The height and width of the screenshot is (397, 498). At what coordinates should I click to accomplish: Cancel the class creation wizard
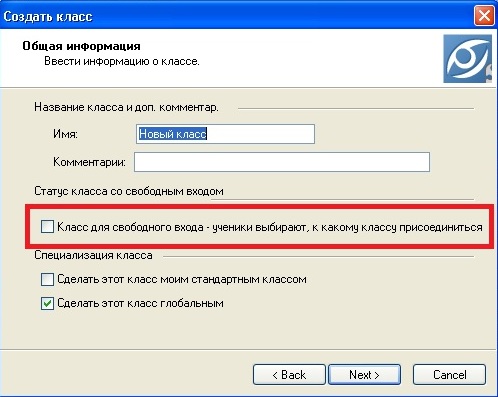point(449,375)
